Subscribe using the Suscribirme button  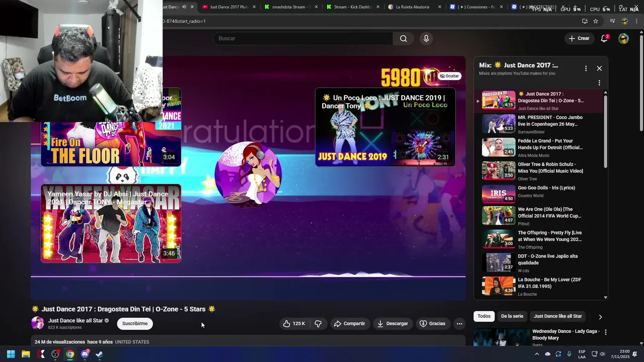(135, 324)
